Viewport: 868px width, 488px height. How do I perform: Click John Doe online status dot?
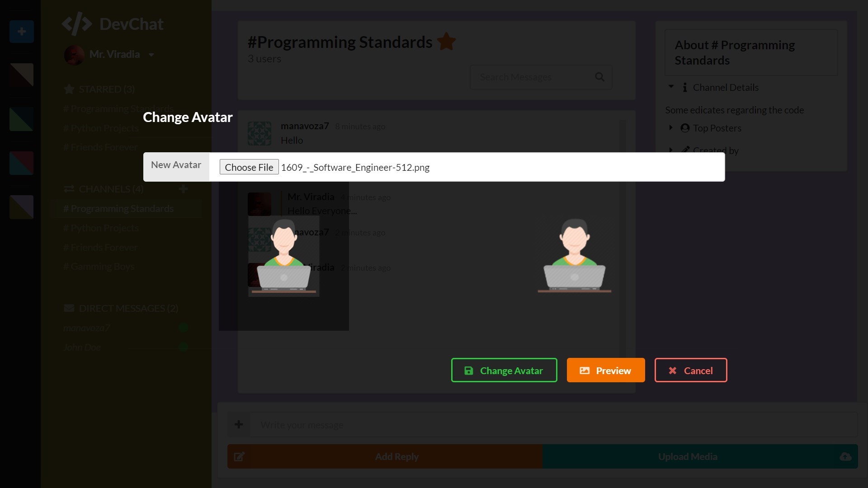point(183,347)
